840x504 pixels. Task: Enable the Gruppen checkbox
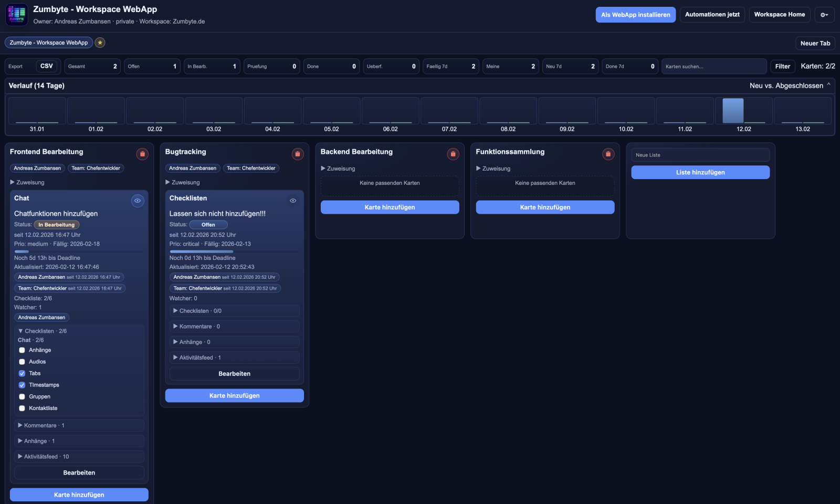pyautogui.click(x=22, y=397)
